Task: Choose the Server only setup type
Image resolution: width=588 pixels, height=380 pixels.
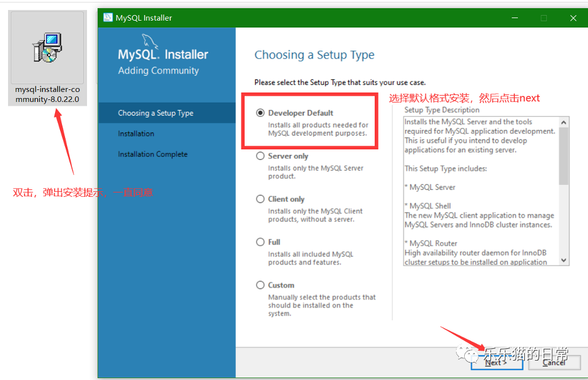Action: (260, 156)
